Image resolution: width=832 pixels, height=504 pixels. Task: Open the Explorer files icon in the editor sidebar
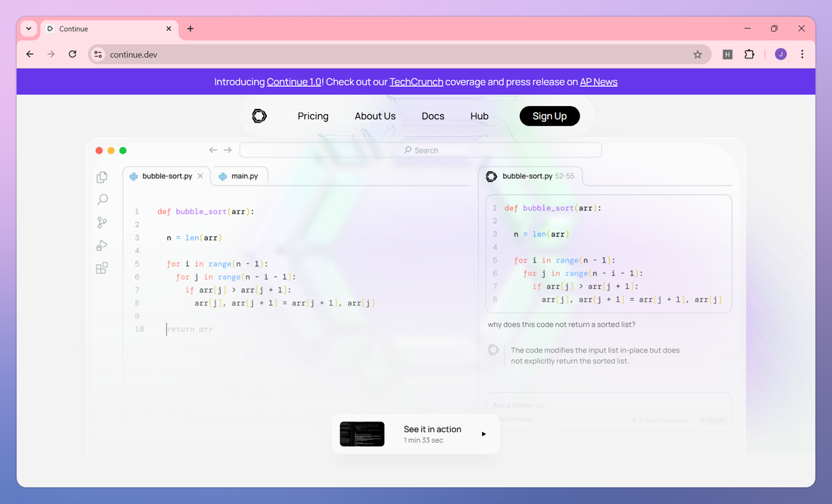click(x=102, y=177)
